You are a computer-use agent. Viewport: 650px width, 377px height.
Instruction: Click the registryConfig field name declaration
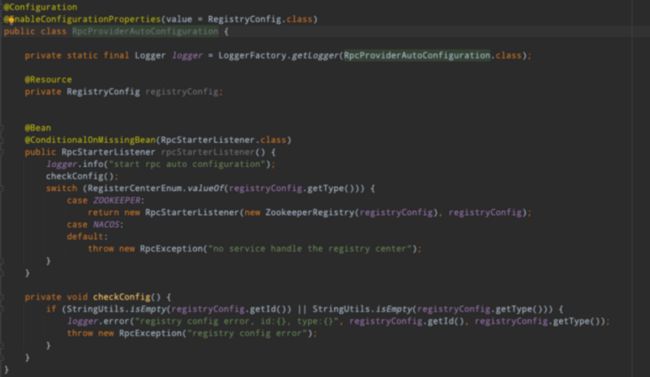(182, 92)
